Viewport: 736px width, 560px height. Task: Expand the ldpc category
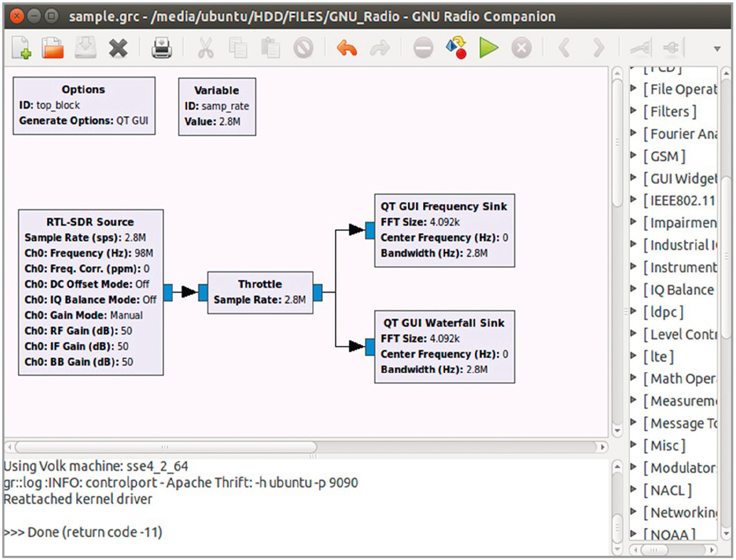pos(633,311)
